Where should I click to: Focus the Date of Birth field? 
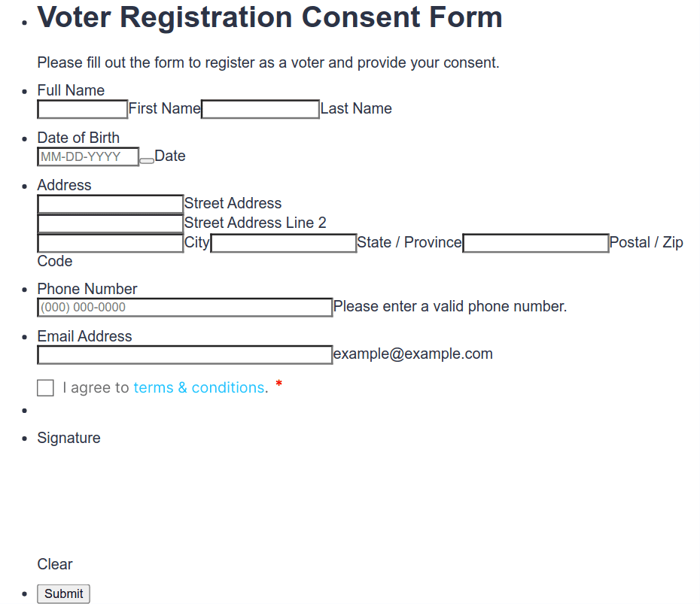[x=88, y=157]
